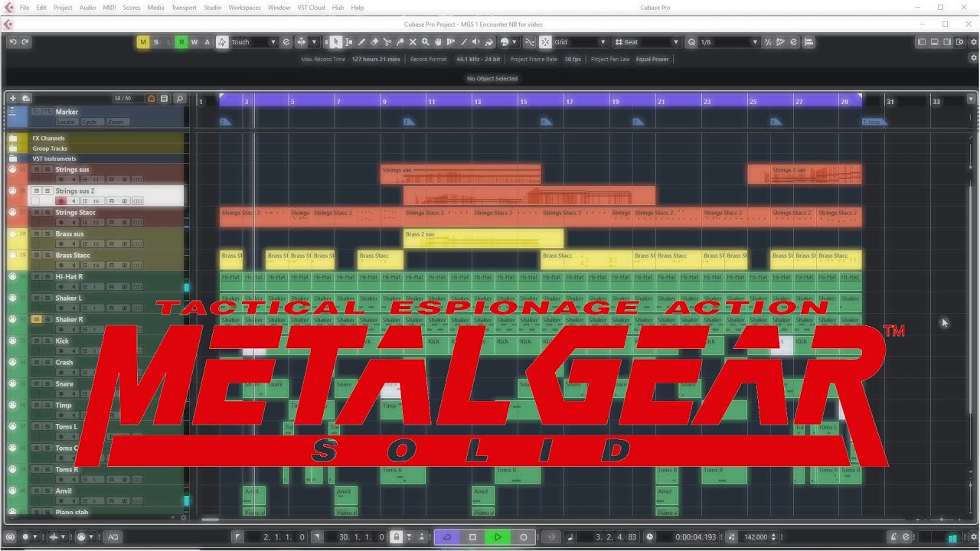Click the Redo arrow
Image resolution: width=980 pixels, height=551 pixels.
(25, 42)
